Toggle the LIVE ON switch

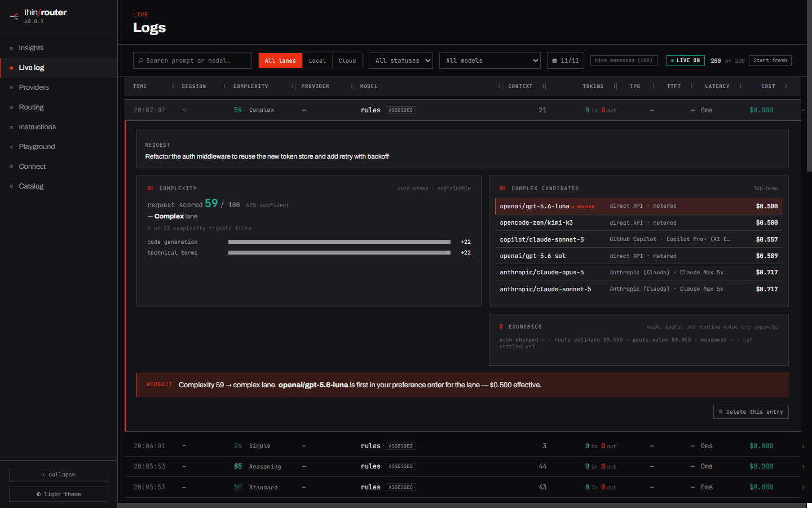tap(685, 60)
